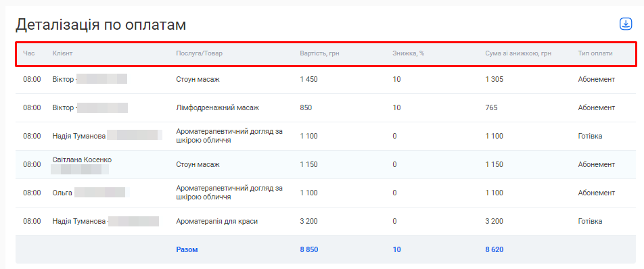Click Готівка in the Ароматерапія для краси row
Image resolution: width=644 pixels, height=269 pixels.
590,222
